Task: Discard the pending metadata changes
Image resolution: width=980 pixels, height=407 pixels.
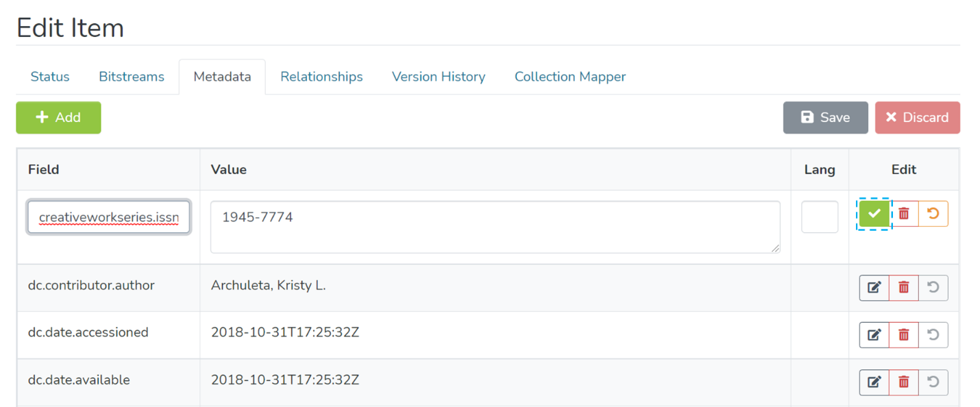Action: [x=917, y=117]
